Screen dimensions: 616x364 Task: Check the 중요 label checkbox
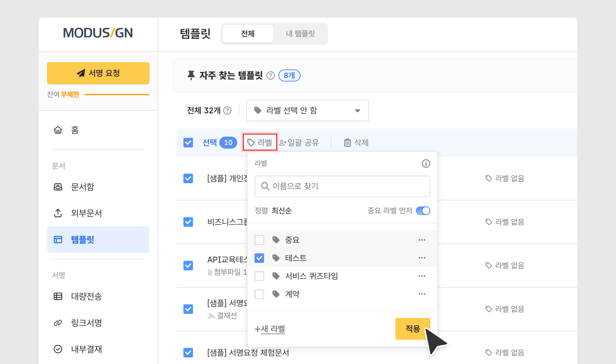[259, 240]
